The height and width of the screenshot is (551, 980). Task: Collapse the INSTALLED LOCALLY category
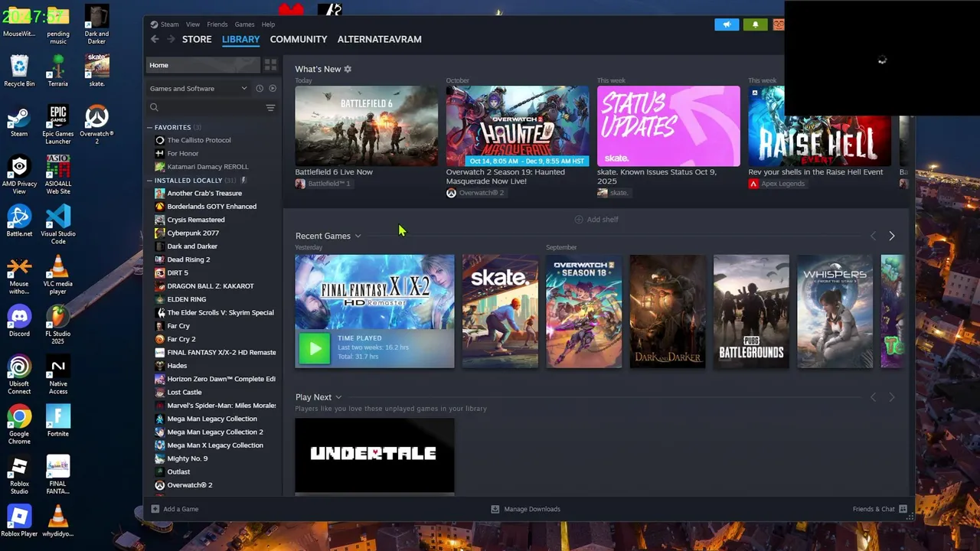click(150, 181)
